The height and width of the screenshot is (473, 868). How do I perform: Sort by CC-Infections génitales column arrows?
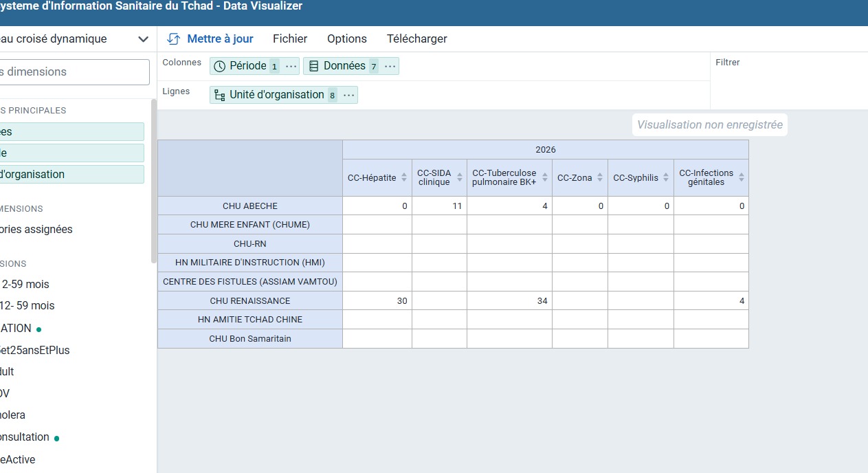[741, 178]
